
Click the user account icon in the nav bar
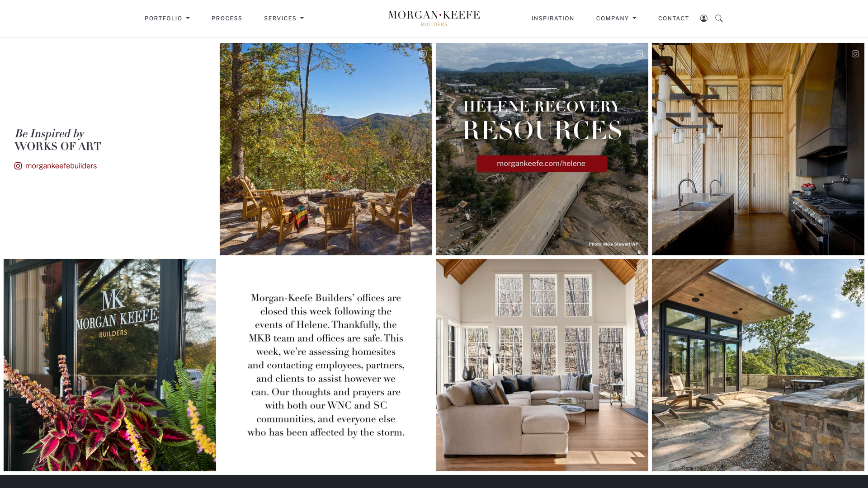point(704,18)
